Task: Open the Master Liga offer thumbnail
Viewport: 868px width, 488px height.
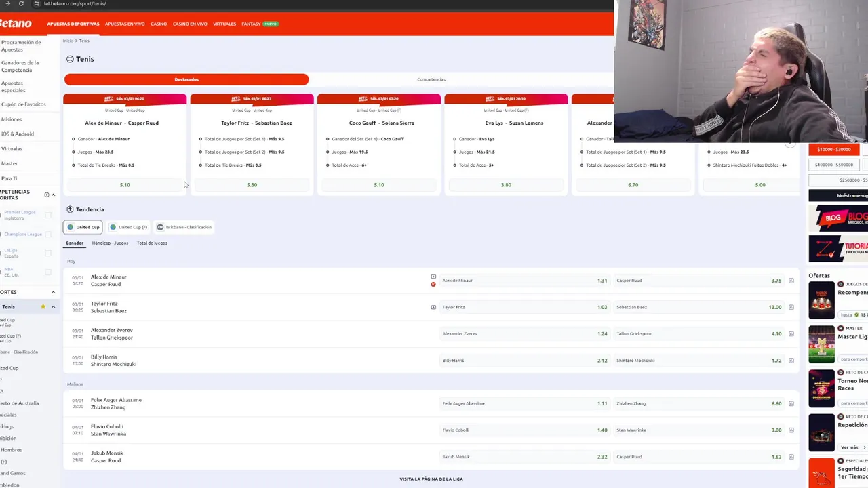Action: click(821, 344)
